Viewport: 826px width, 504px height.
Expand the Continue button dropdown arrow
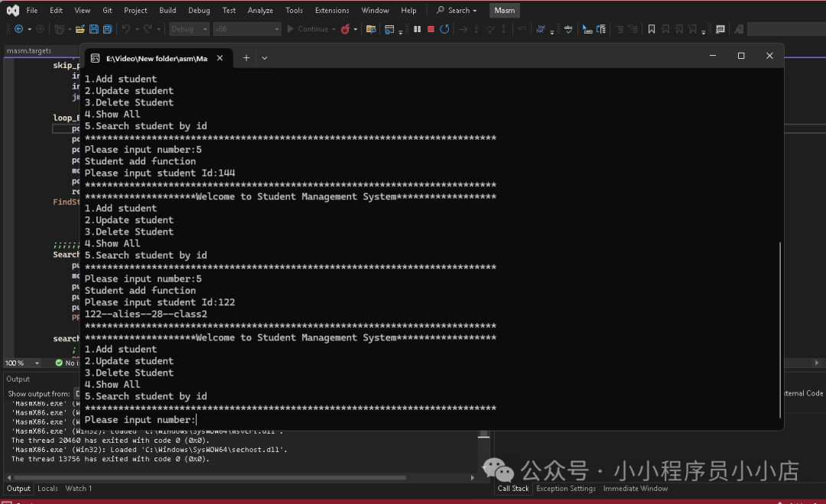pos(334,30)
